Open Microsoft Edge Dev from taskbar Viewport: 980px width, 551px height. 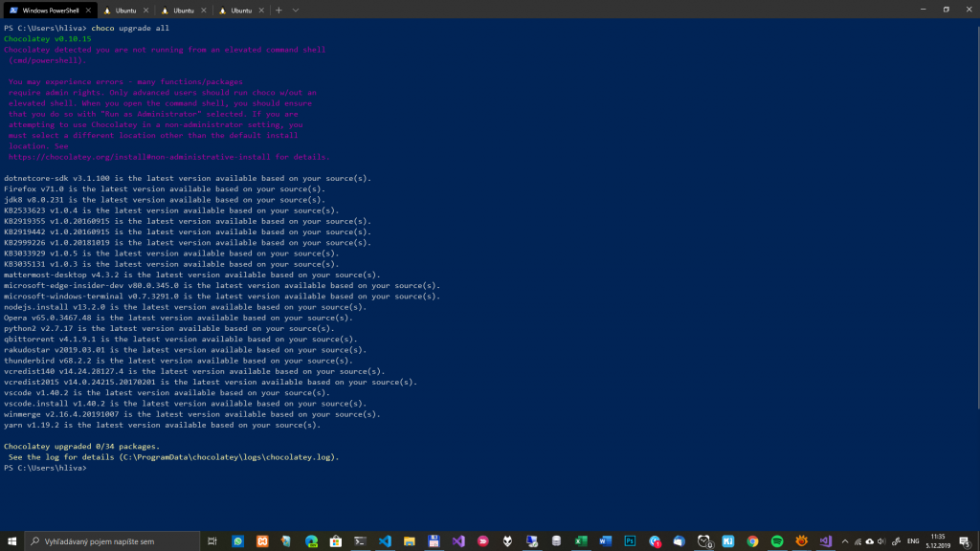[311, 541]
